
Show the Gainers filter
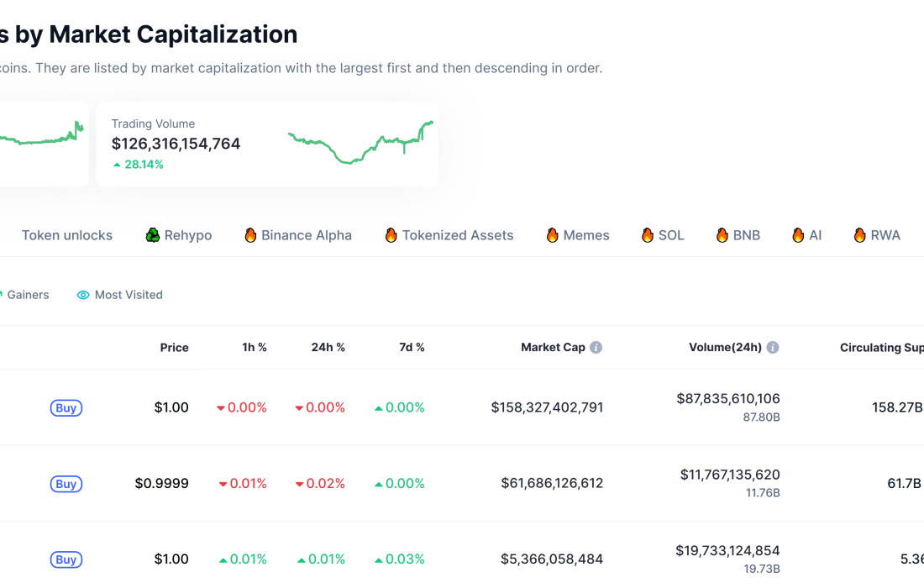(28, 295)
